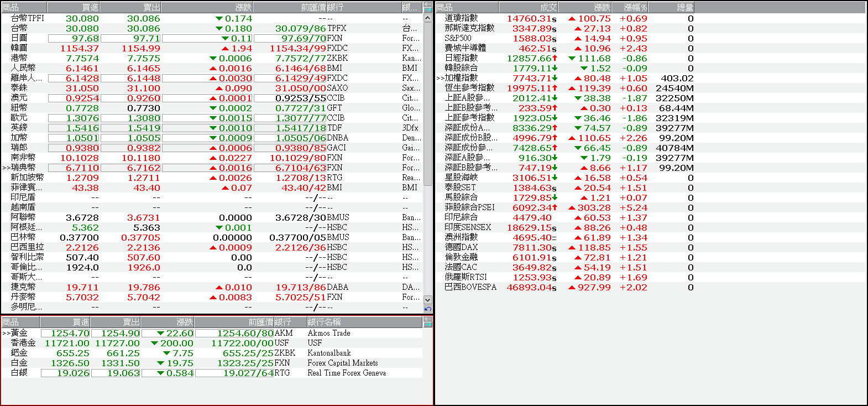Click the 1.5417/18 previous quote for 英鎊
Image resolution: width=868 pixels, height=406 pixels.
click(x=301, y=128)
